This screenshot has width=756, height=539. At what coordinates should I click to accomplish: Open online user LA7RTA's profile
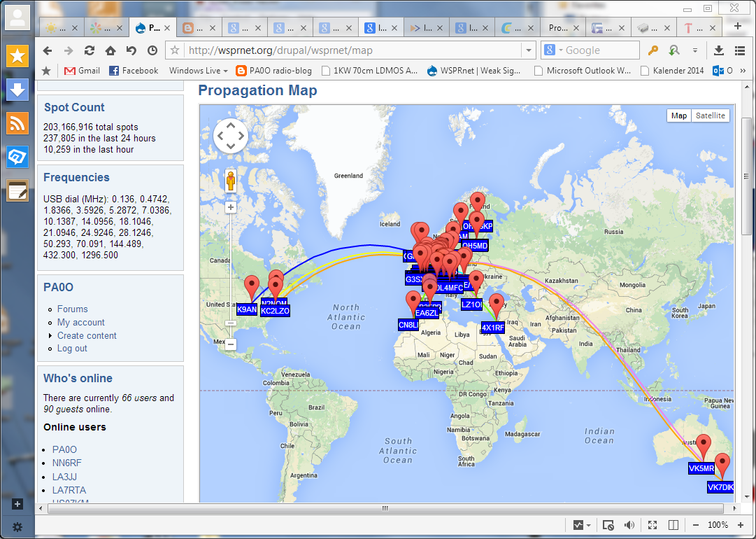tap(69, 490)
